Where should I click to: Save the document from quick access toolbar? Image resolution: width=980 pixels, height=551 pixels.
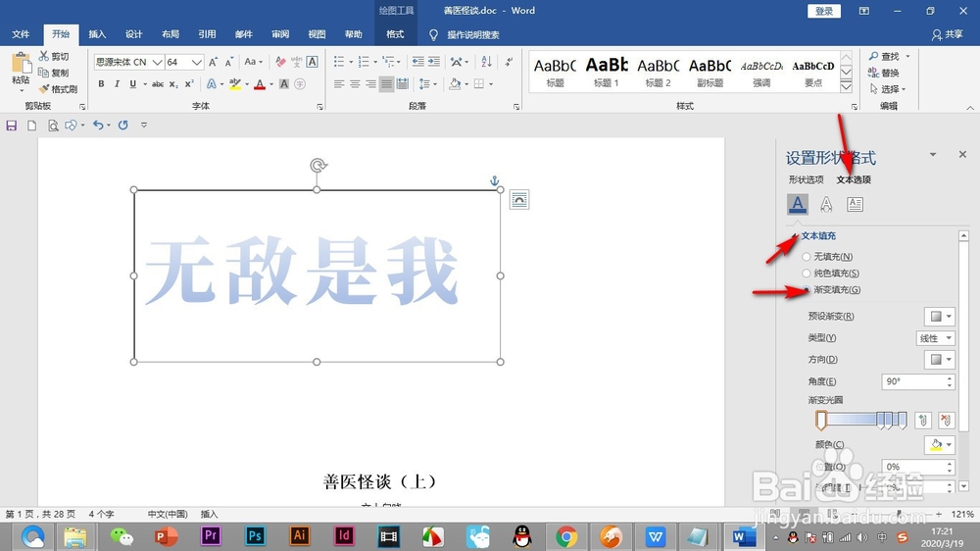pyautogui.click(x=11, y=125)
